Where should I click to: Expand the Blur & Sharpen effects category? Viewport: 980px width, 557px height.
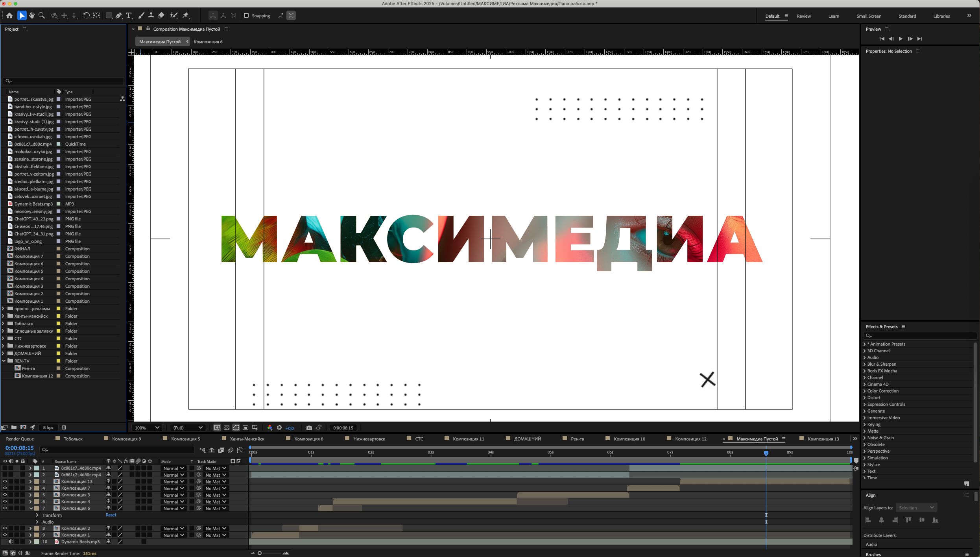pos(864,364)
